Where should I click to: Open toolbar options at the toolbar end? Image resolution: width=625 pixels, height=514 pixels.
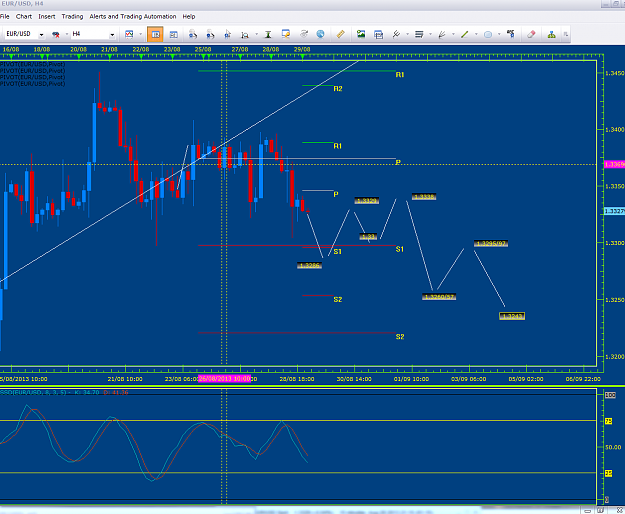click(x=566, y=35)
